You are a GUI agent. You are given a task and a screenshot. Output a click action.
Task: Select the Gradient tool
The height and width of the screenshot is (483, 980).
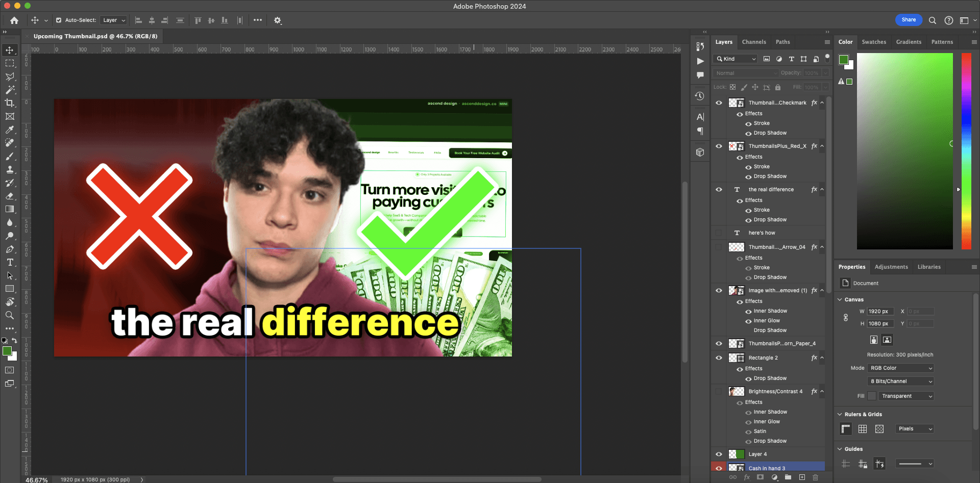pos(10,209)
